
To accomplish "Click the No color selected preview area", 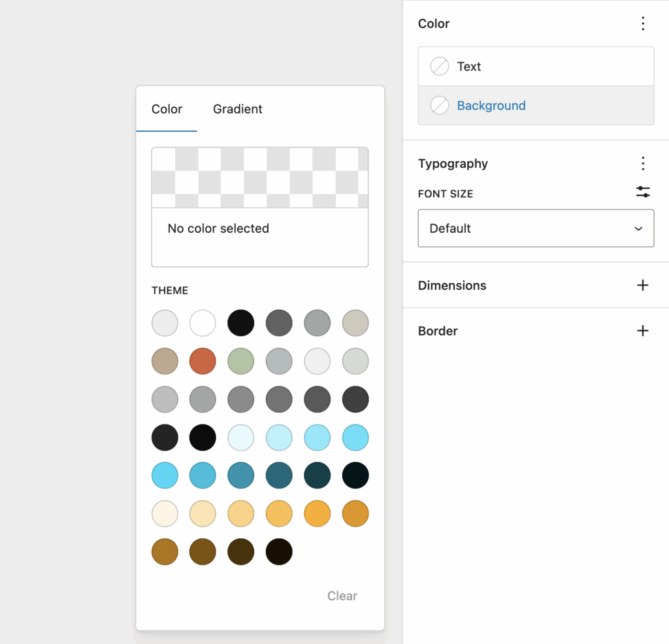I will coord(260,206).
